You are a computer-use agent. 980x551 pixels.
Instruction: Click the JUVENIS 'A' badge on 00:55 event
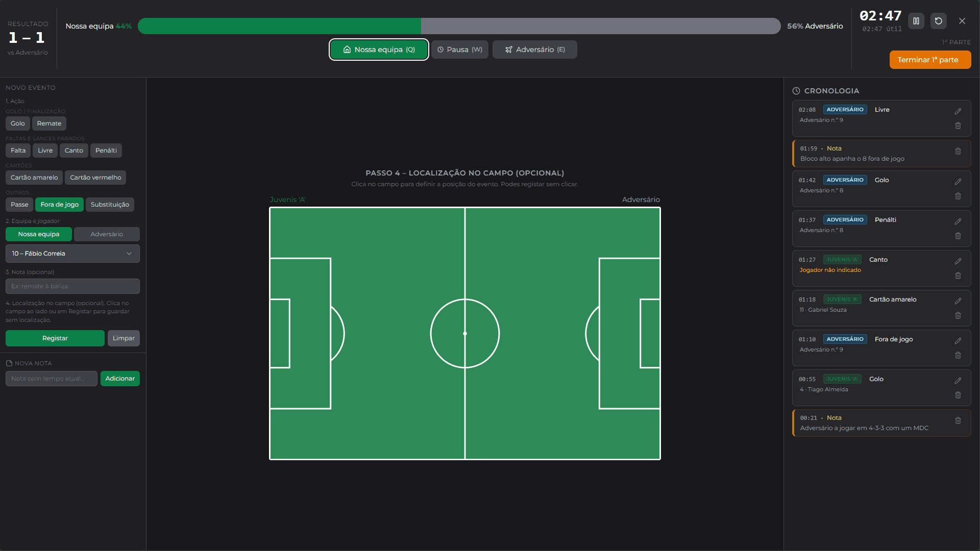[842, 379]
